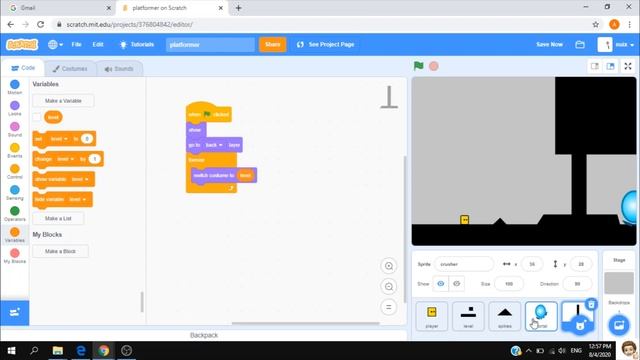Select the Events block category
640x360 pixels.
[x=15, y=151]
